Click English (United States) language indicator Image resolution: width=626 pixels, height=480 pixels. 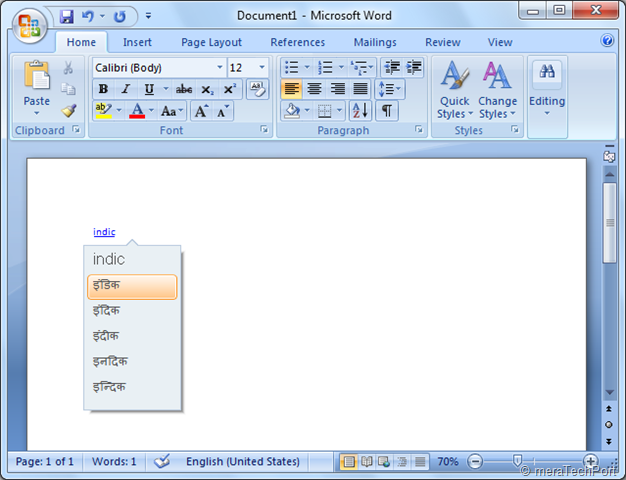pos(243,462)
